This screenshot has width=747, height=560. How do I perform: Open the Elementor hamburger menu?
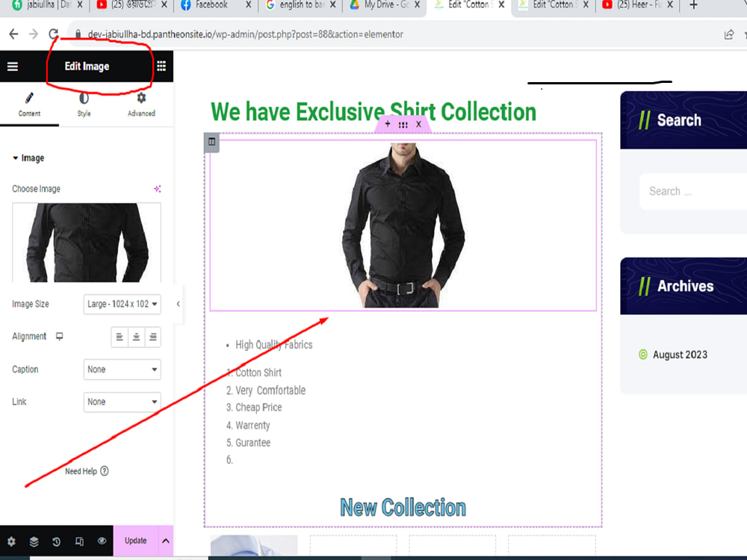tap(13, 66)
